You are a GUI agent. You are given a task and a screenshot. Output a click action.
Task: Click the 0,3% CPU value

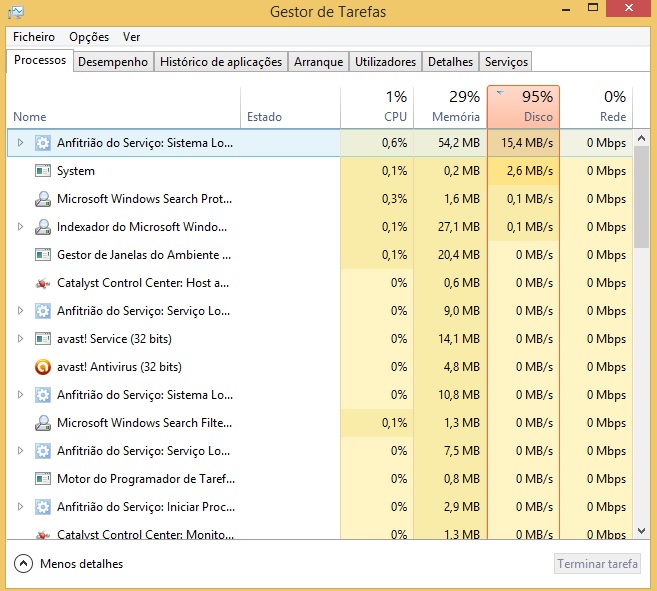394,199
